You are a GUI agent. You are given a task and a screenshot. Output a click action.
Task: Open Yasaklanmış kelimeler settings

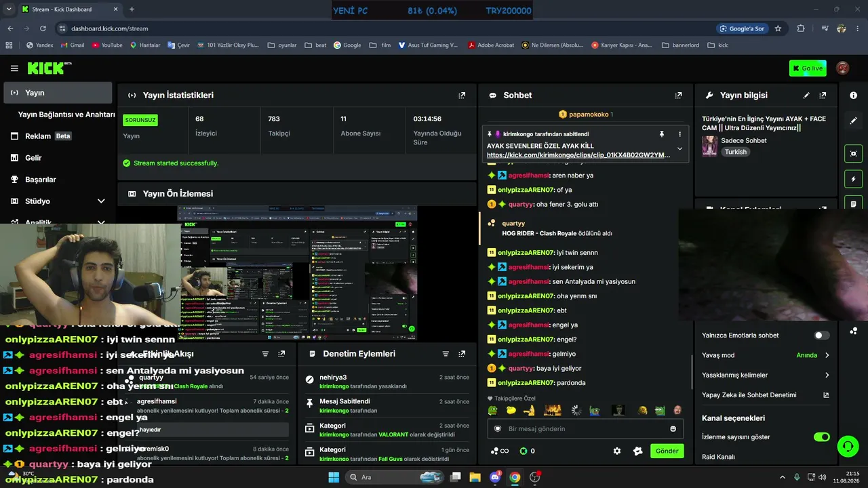click(766, 375)
